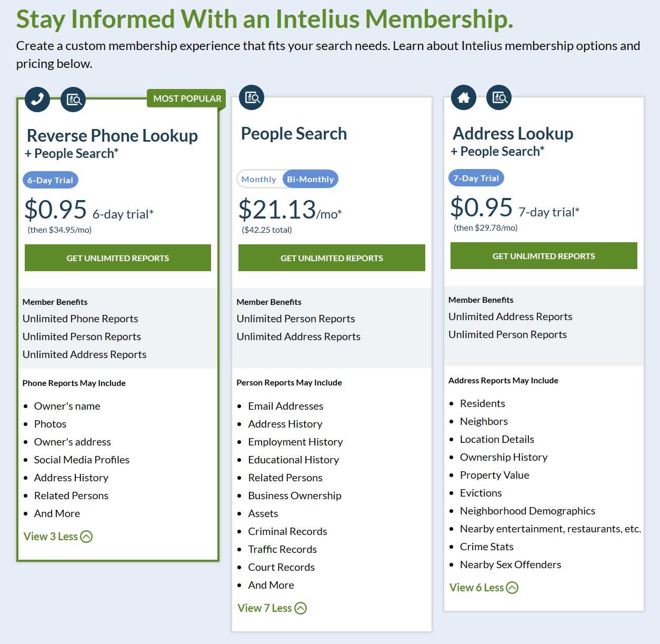Click the Reverse Phone Lookup plan title

[x=112, y=136]
